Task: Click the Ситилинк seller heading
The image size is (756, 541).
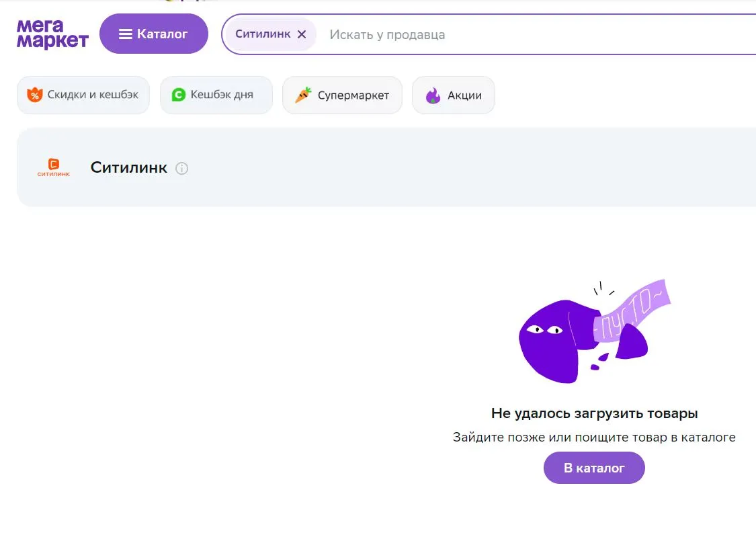Action: point(129,167)
